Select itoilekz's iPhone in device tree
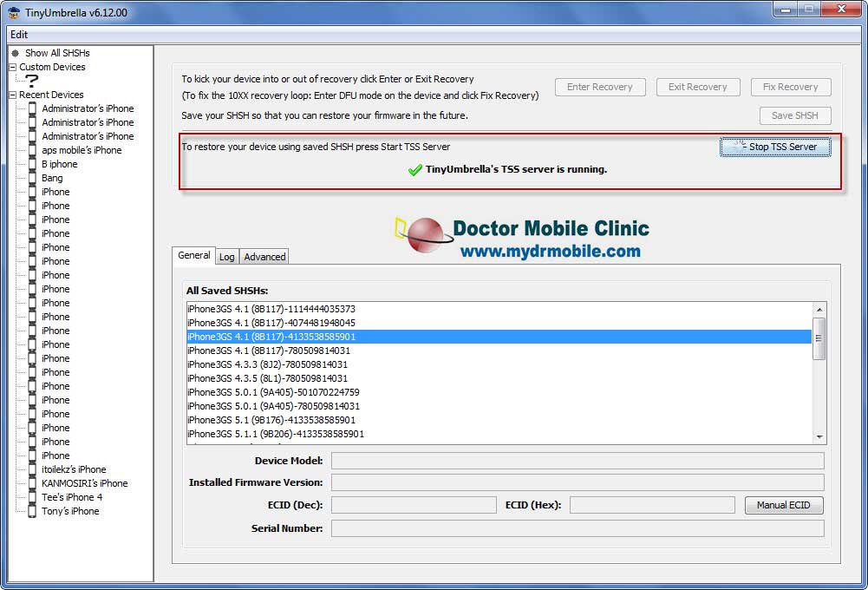This screenshot has height=590, width=868. [x=74, y=469]
